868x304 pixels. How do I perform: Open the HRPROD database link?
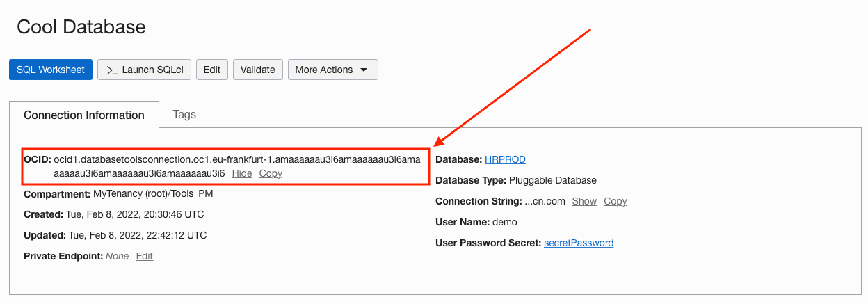505,159
